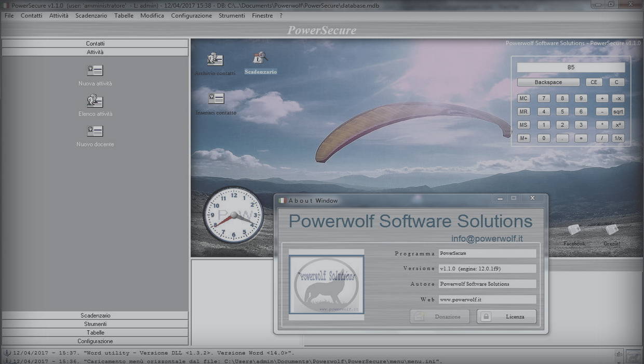Click the calculator 0 key
Screen dimensions: 644x364
point(544,138)
